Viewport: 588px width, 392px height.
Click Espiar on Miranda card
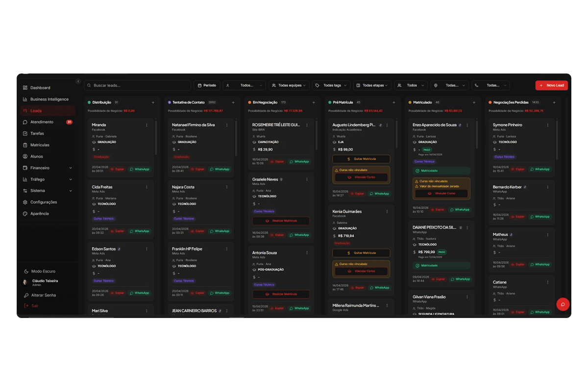[118, 169]
